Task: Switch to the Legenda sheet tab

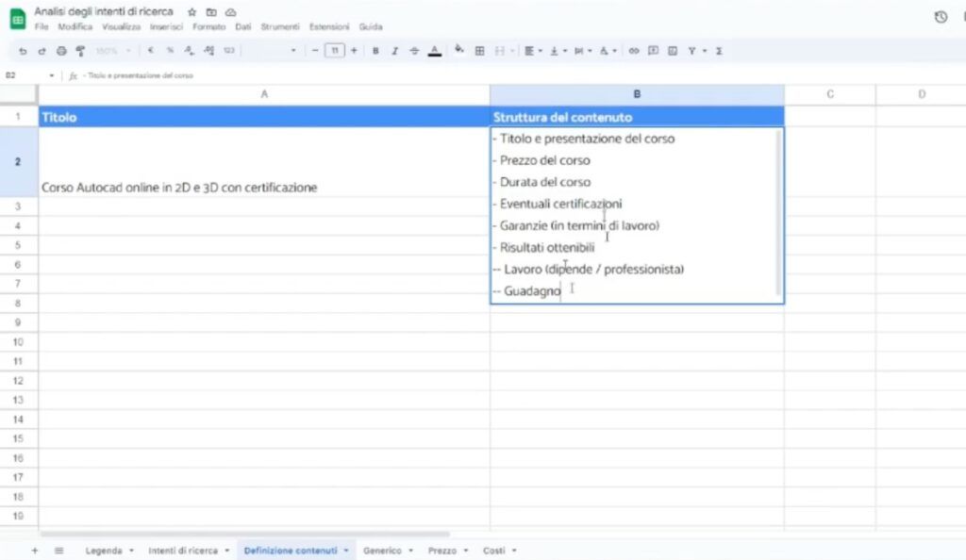Action: coord(104,551)
